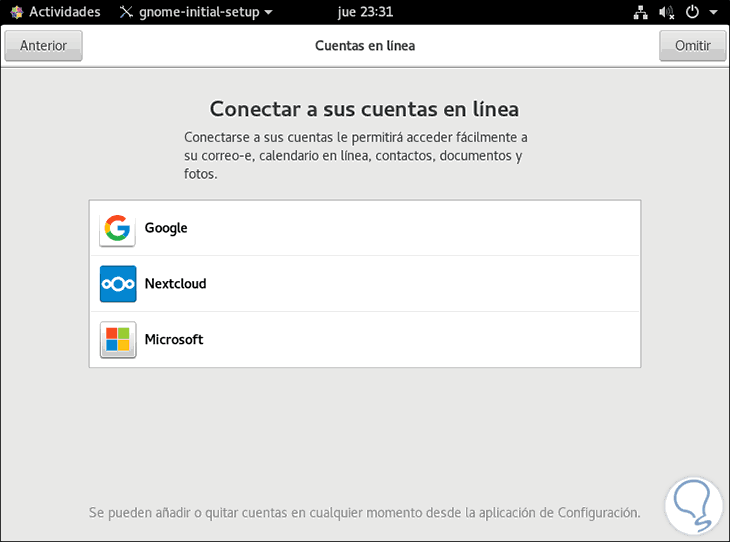Go back with the Anterior button
Image resolution: width=730 pixels, height=542 pixels.
click(43, 46)
